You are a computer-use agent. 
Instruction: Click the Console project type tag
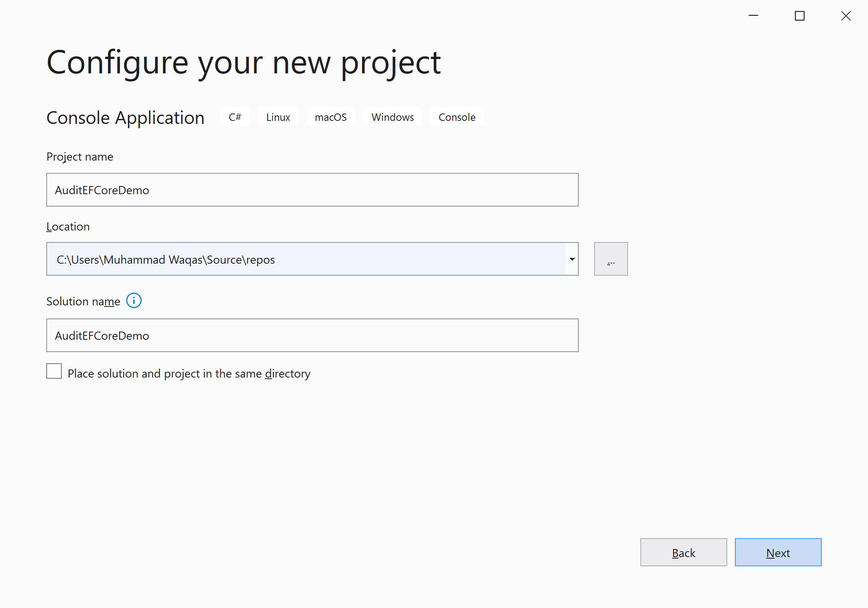457,117
